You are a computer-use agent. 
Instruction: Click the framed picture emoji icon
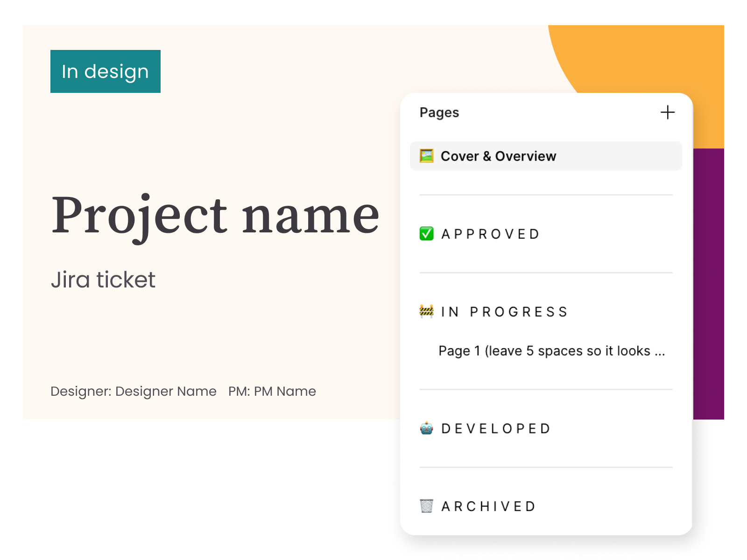point(427,156)
